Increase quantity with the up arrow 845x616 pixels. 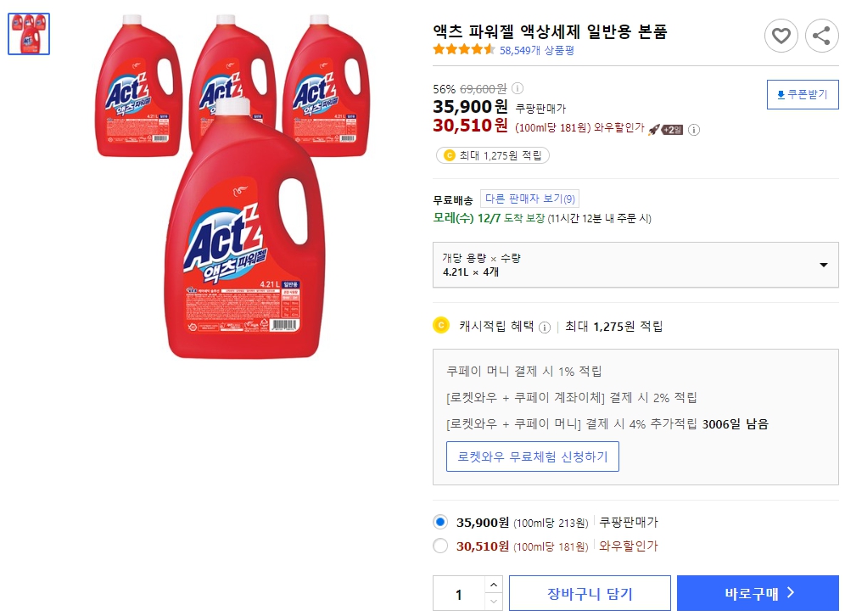coord(494,585)
